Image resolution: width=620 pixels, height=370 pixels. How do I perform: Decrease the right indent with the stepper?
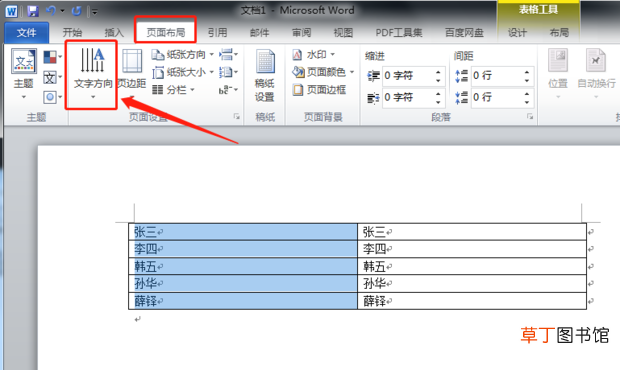pos(438,102)
